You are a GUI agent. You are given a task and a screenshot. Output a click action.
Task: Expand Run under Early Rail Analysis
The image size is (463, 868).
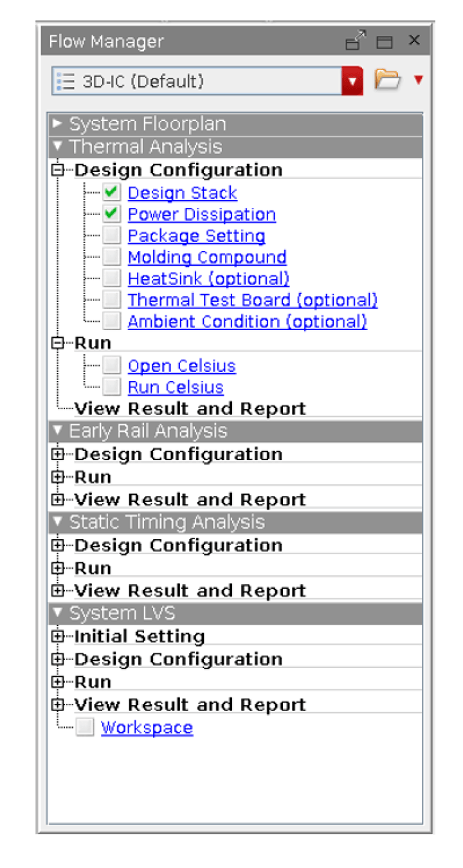tap(58, 477)
